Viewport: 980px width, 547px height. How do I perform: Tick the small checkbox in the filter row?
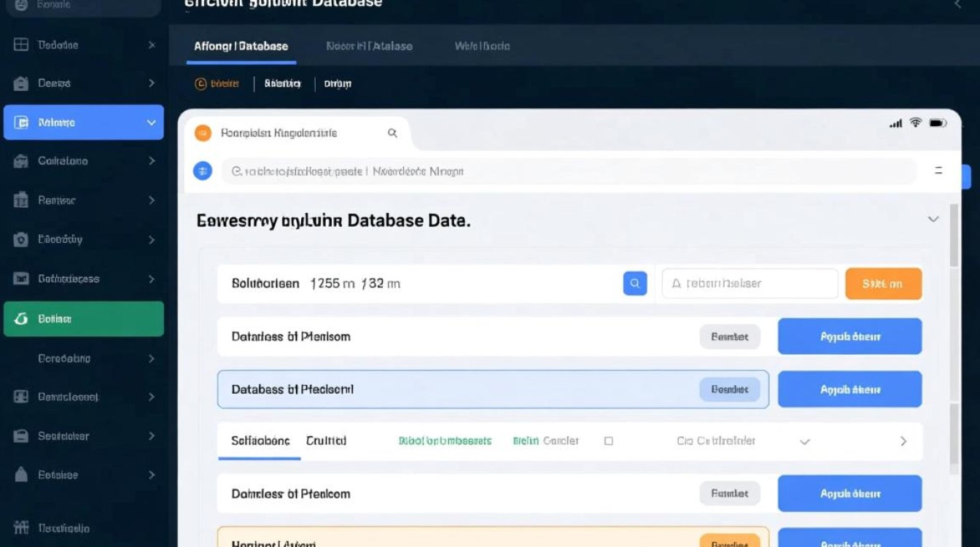tap(609, 441)
